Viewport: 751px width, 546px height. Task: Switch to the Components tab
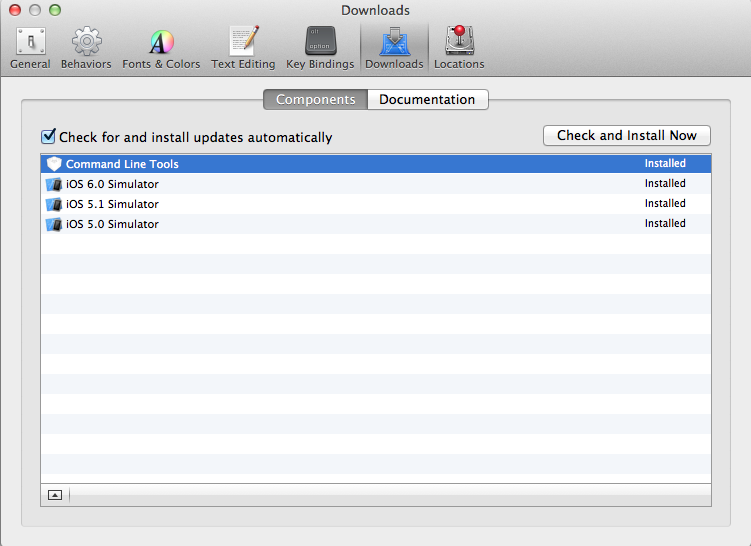pos(316,99)
